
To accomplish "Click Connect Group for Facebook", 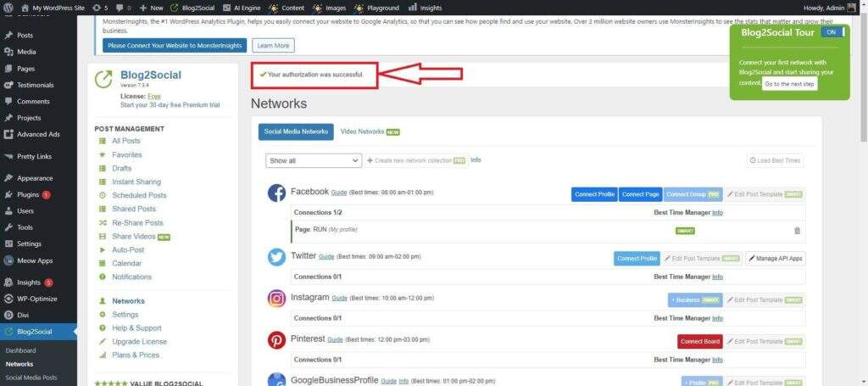I will pyautogui.click(x=693, y=194).
